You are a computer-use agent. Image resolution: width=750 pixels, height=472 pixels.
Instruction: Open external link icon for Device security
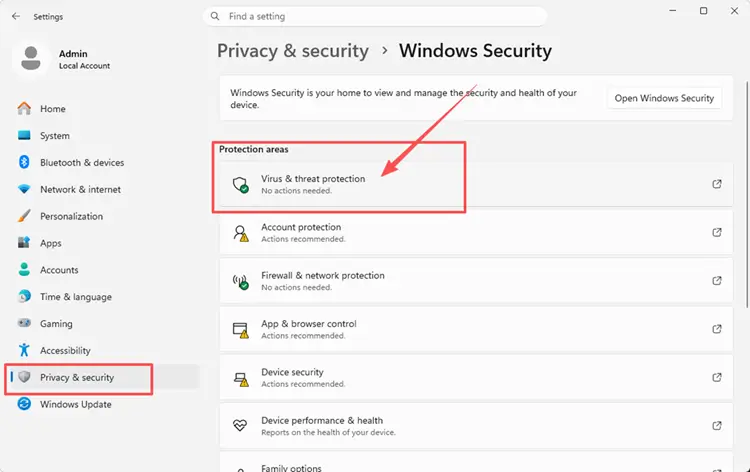(717, 377)
